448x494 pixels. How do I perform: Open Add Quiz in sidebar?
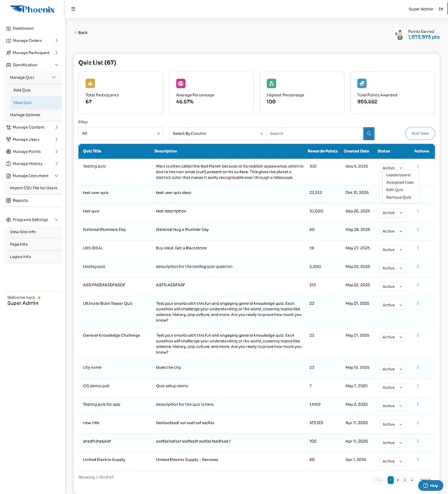tap(22, 90)
